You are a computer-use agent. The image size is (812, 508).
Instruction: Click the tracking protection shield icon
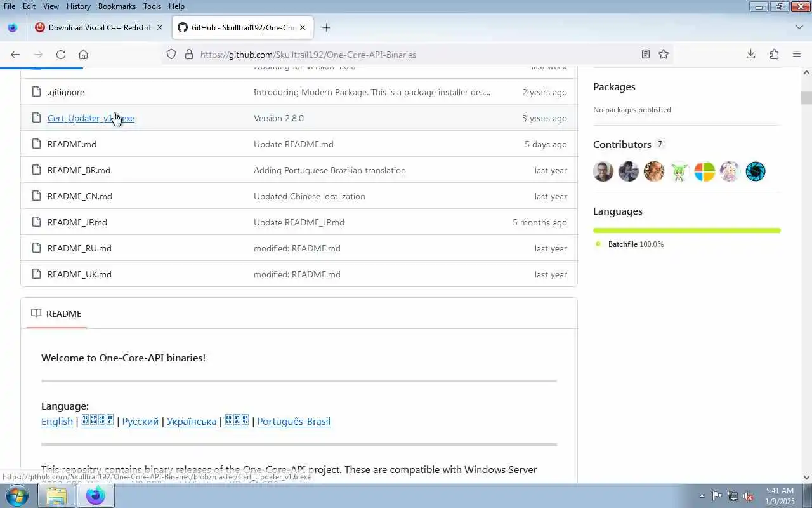pyautogui.click(x=171, y=55)
